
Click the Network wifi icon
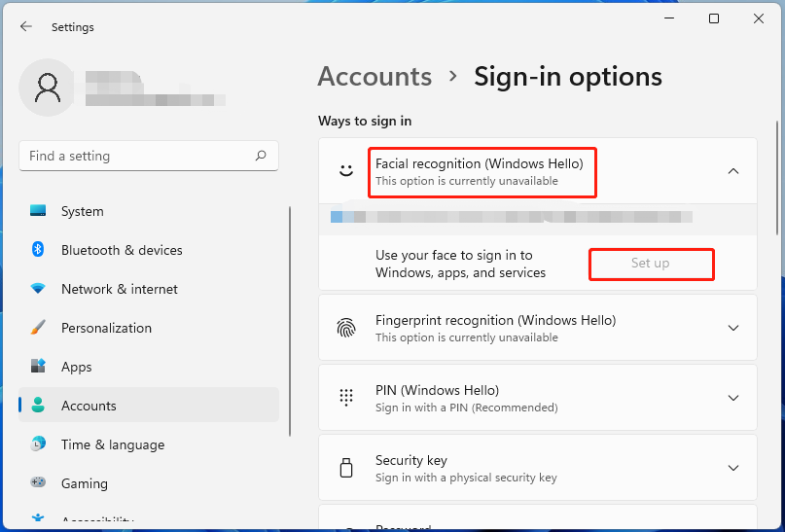pos(38,288)
